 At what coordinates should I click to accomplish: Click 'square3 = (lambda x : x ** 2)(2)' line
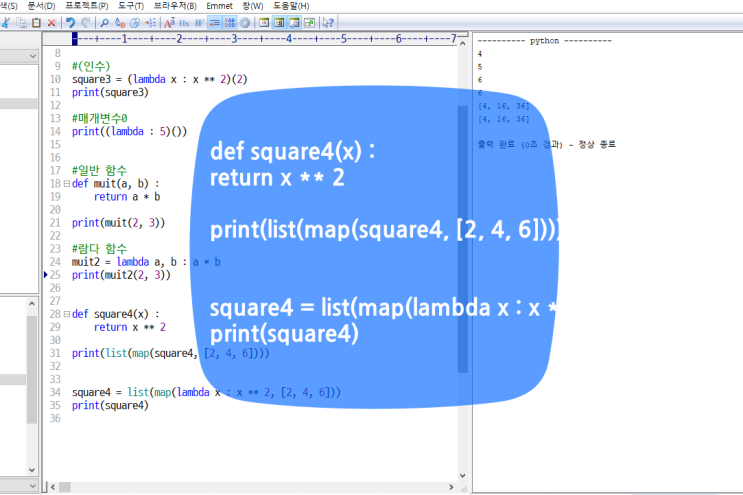tap(160, 79)
